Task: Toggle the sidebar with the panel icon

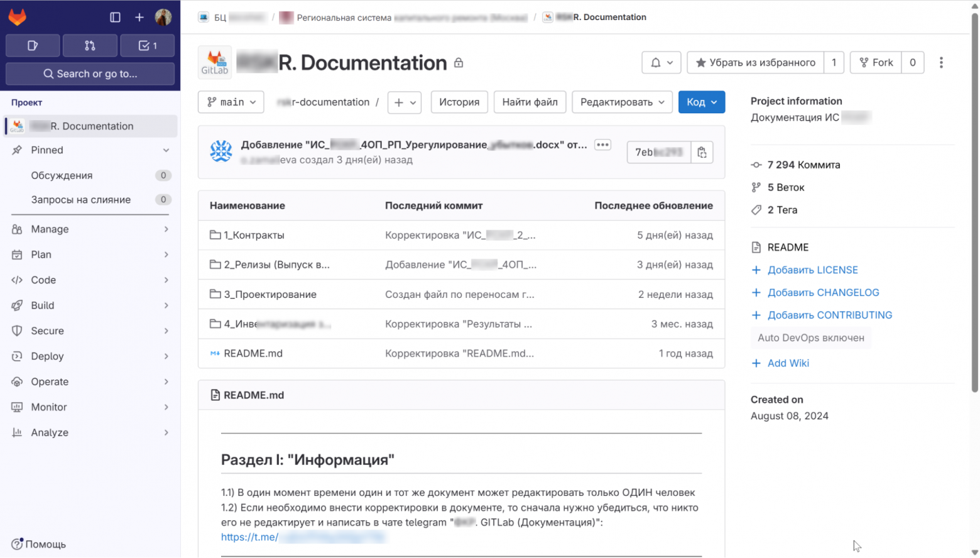Action: (x=114, y=17)
